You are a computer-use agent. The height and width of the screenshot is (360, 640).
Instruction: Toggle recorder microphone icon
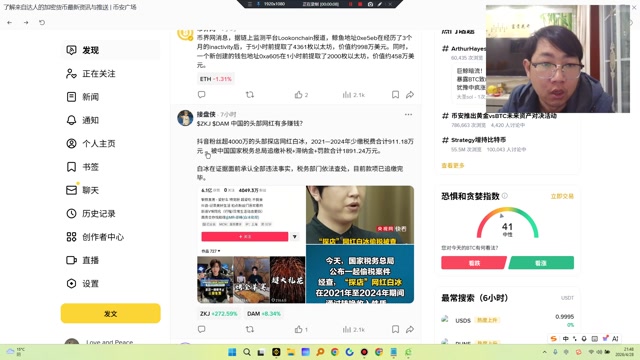(x=258, y=4)
